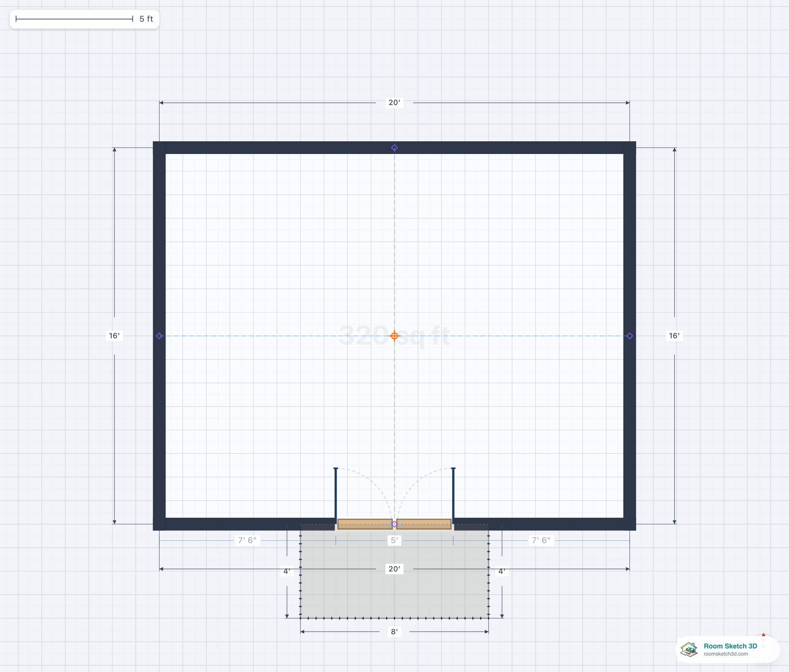This screenshot has height=672, width=789.
Task: Click the 7' 6" label left of the door
Action: point(247,540)
